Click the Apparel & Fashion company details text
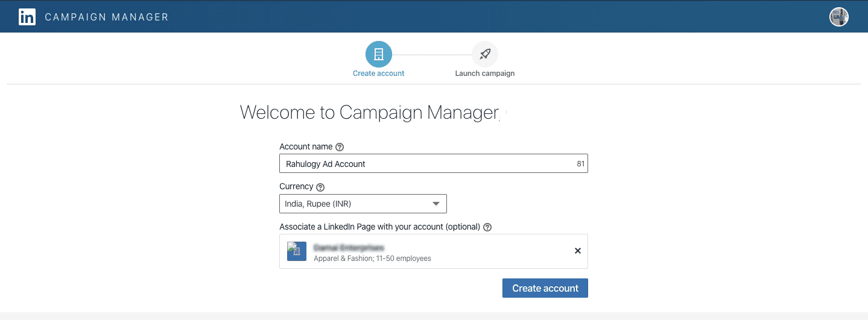 click(x=372, y=259)
